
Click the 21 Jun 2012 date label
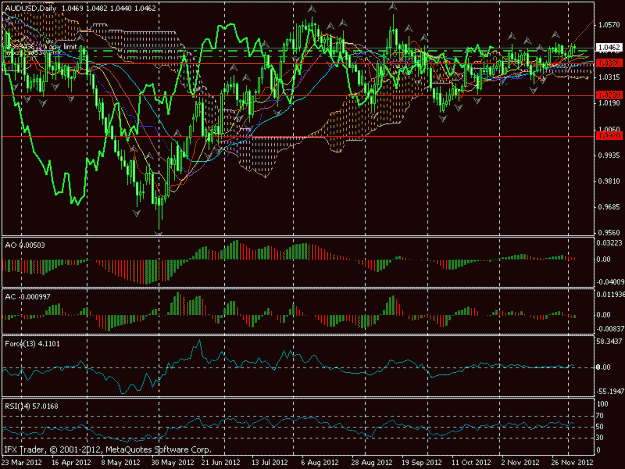click(x=220, y=462)
